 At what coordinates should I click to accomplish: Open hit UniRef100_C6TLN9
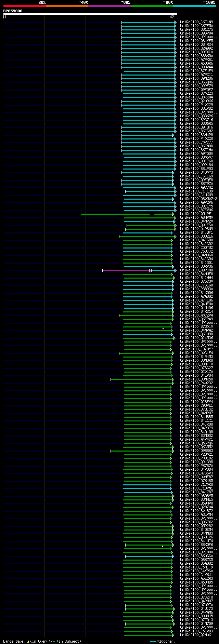coord(196,22)
